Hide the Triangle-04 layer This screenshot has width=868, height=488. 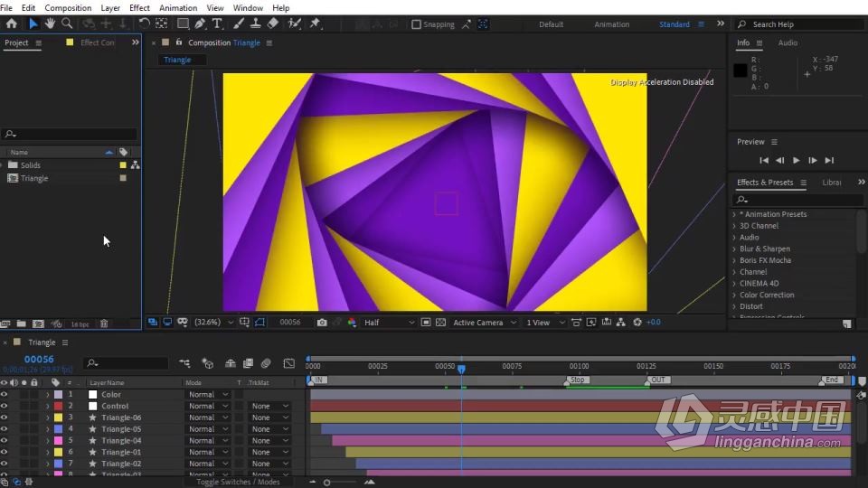tap(4, 440)
